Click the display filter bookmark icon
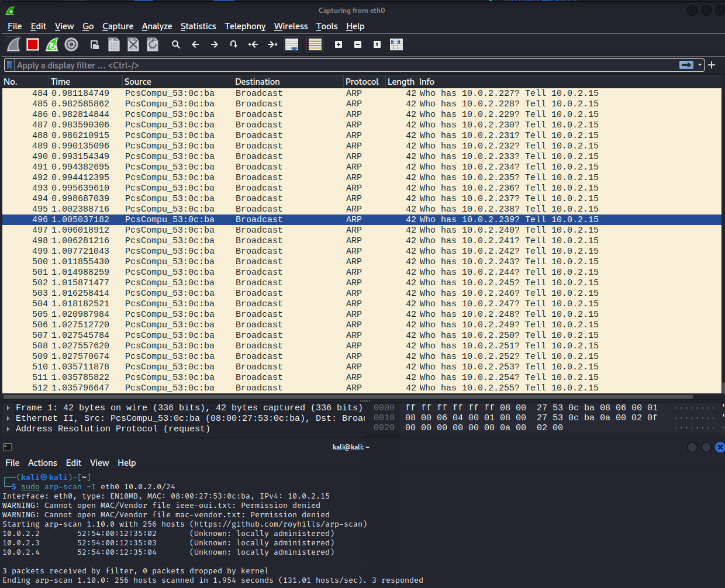 tap(9, 65)
